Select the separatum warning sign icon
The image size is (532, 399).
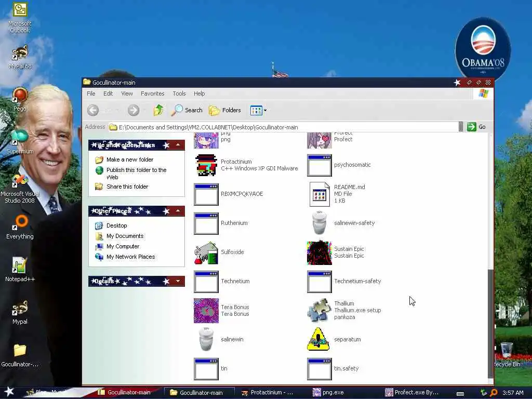click(318, 339)
